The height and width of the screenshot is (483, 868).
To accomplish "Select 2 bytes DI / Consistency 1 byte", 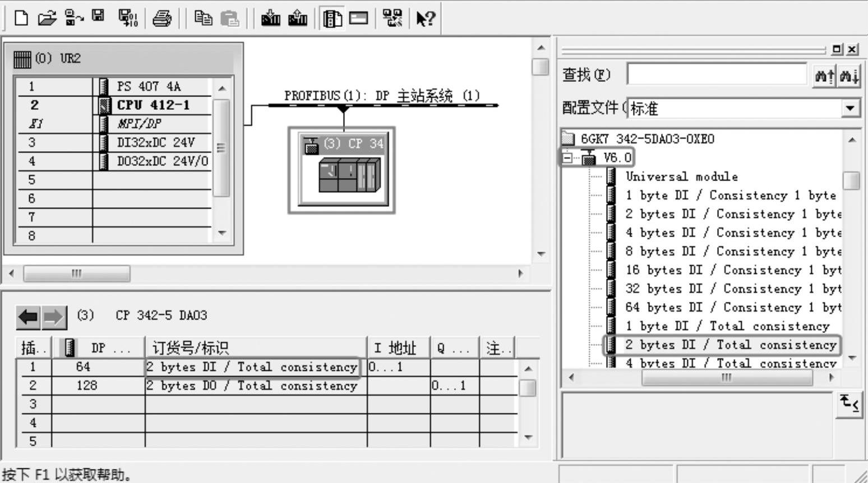I will 733,214.
